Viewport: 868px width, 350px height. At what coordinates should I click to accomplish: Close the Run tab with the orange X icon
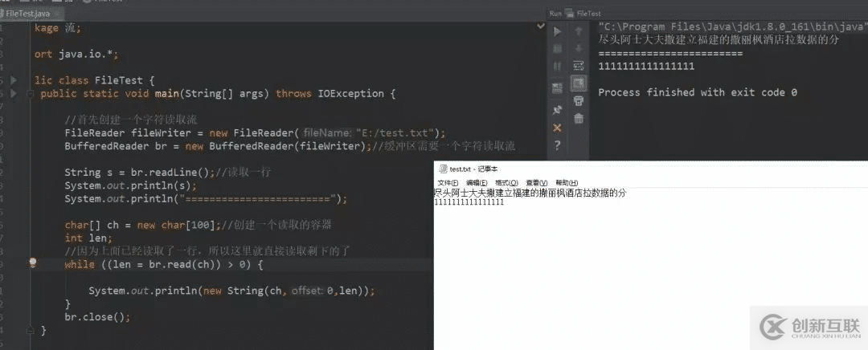pos(558,128)
